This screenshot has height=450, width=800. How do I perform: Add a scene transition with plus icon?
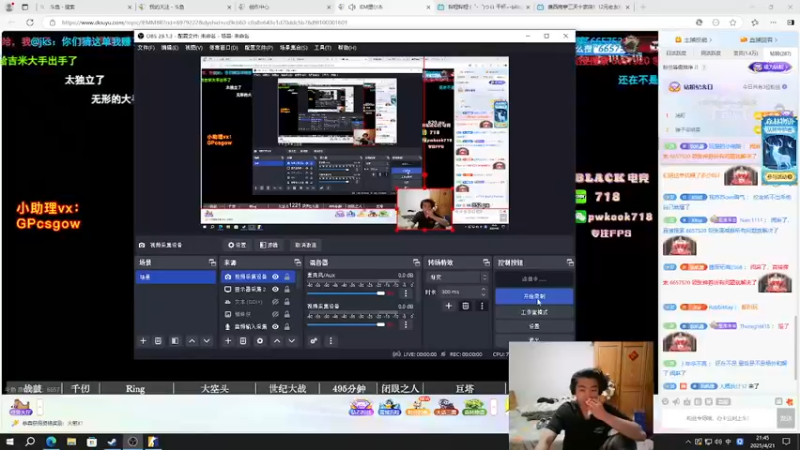(x=448, y=306)
